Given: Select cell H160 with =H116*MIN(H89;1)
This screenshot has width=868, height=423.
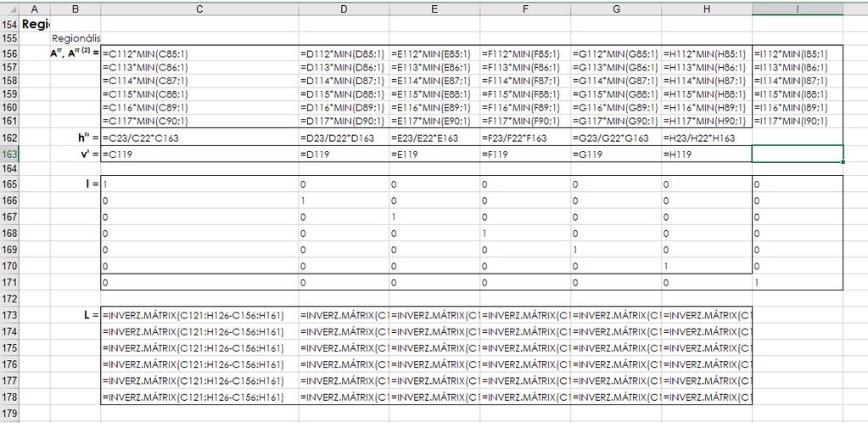Looking at the screenshot, I should point(706,107).
